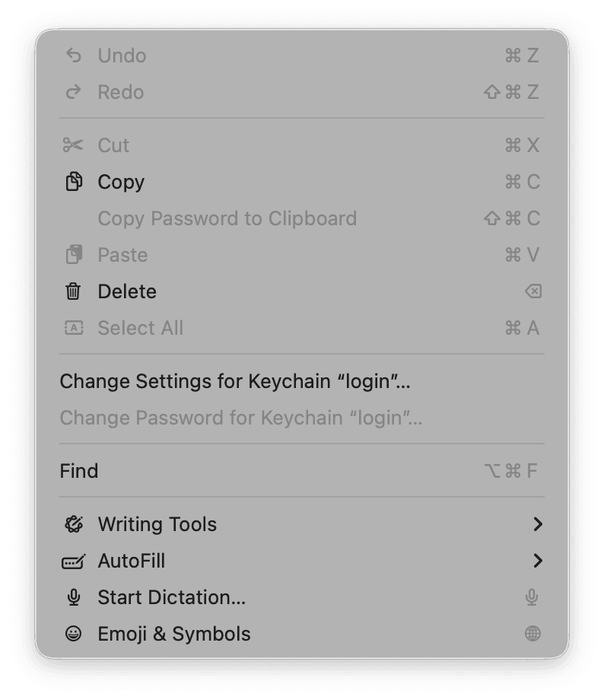Click the Select All icon

click(x=75, y=328)
